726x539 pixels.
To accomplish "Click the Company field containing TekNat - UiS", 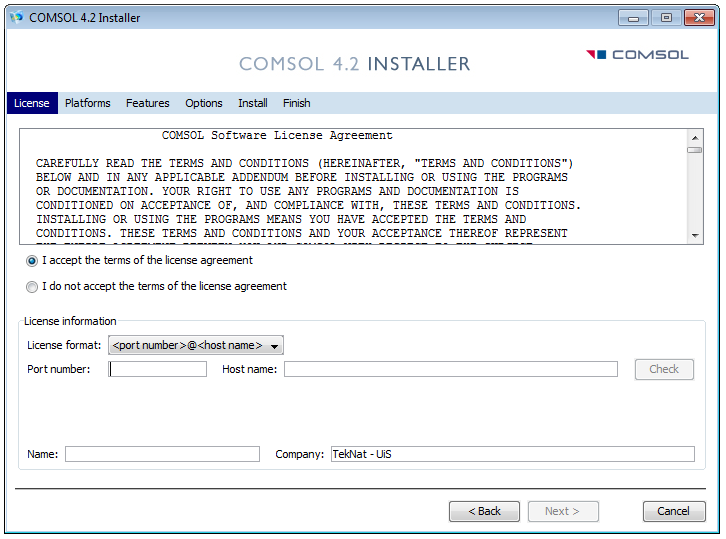I will tap(513, 454).
